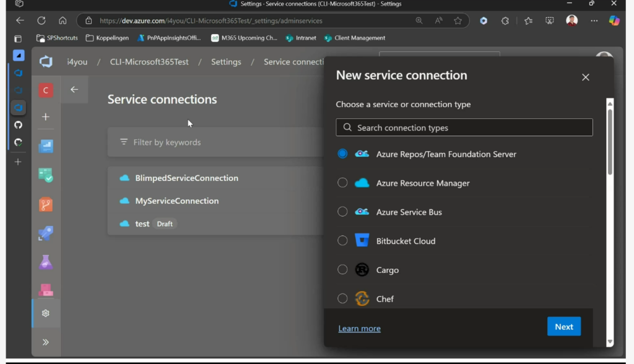View site information lock icon
The width and height of the screenshot is (634, 364).
pyautogui.click(x=89, y=20)
